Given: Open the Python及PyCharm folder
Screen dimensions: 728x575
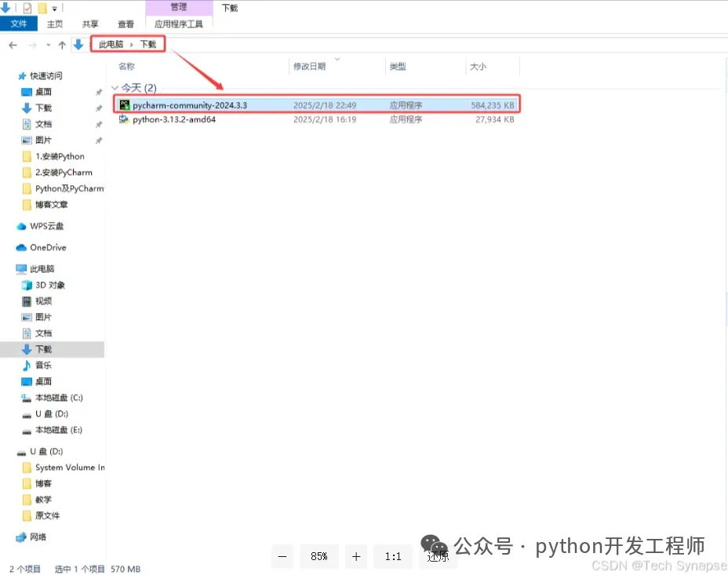Looking at the screenshot, I should coord(69,188).
